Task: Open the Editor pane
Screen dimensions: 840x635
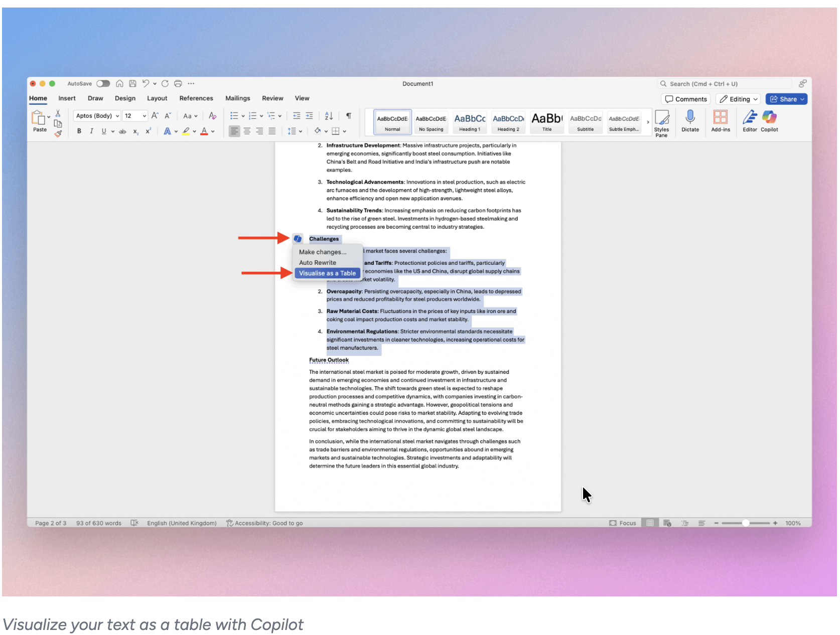Action: point(749,121)
